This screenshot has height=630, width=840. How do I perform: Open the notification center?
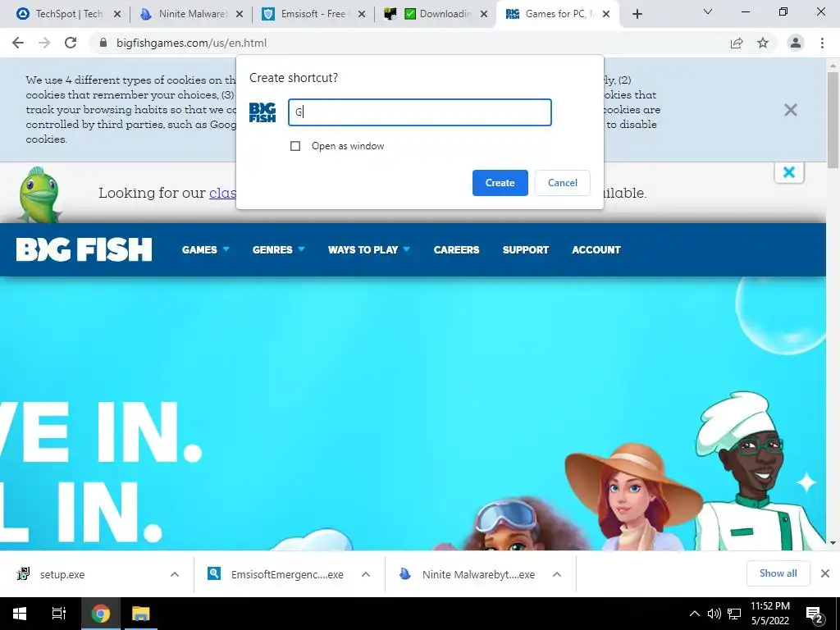(815, 614)
